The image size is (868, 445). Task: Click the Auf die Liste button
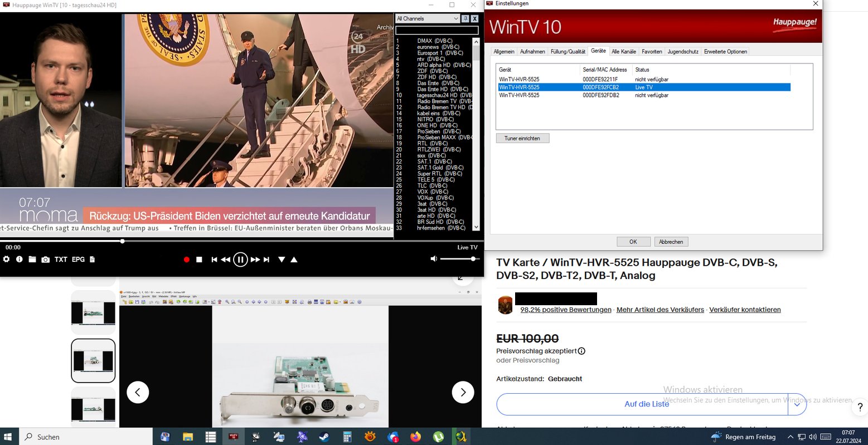[642, 404]
